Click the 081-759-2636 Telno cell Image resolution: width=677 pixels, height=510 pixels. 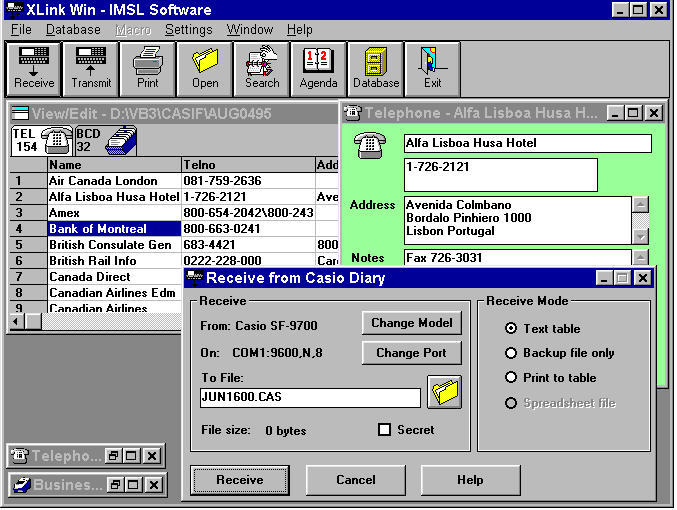click(x=249, y=181)
